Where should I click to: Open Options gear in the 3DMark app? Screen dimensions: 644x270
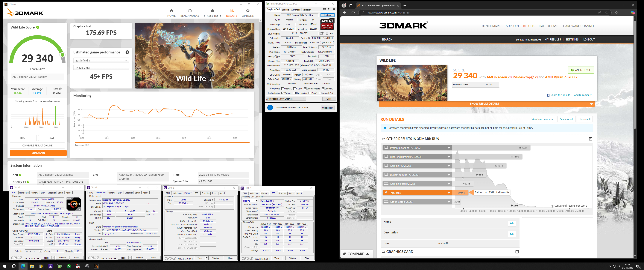pyautogui.click(x=247, y=13)
